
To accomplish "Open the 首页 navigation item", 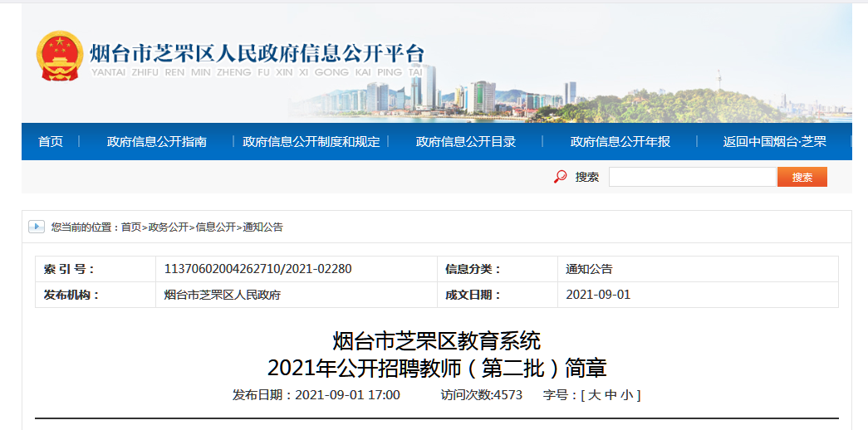I will click(x=51, y=142).
